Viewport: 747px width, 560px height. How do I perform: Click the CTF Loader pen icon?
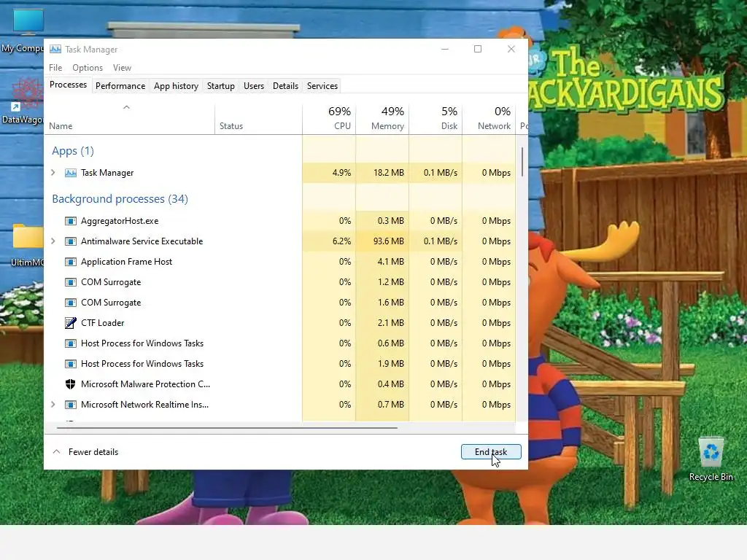point(71,323)
